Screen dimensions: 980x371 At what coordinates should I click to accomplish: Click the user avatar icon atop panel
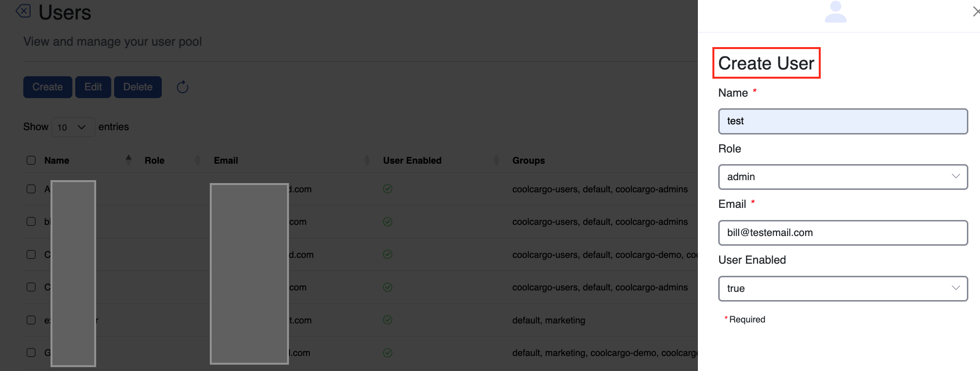pyautogui.click(x=835, y=12)
